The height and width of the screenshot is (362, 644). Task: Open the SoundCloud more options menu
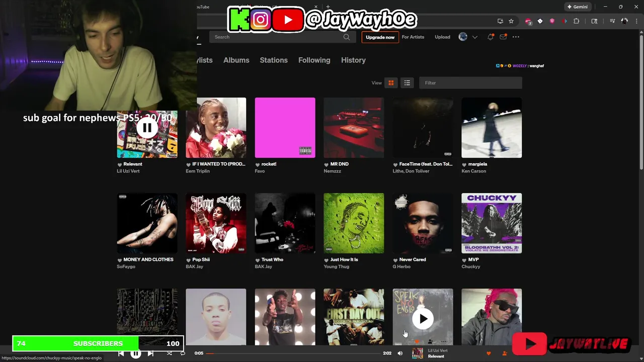point(516,37)
